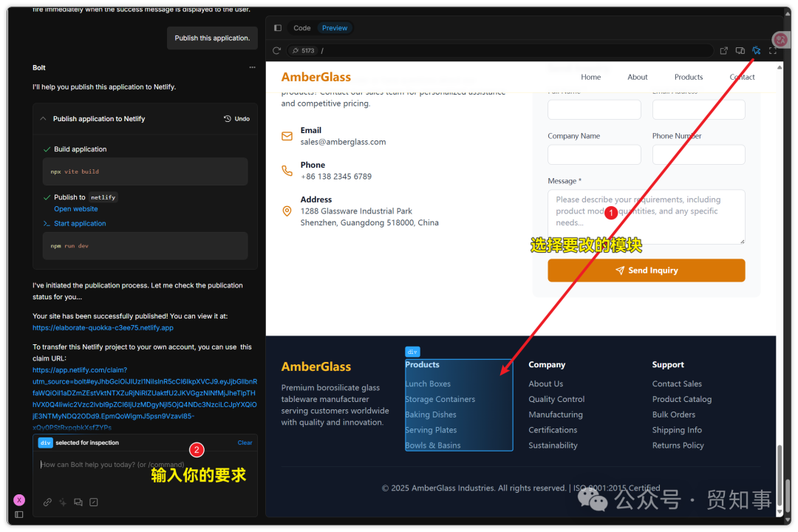Click the enhance prompt sparkle icon
This screenshot has width=798, height=532.
tap(63, 502)
